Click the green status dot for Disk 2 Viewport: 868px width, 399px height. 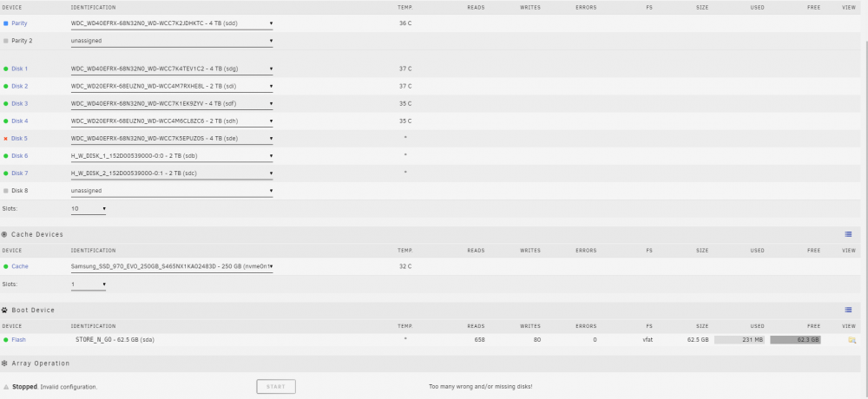pyautogui.click(x=5, y=87)
